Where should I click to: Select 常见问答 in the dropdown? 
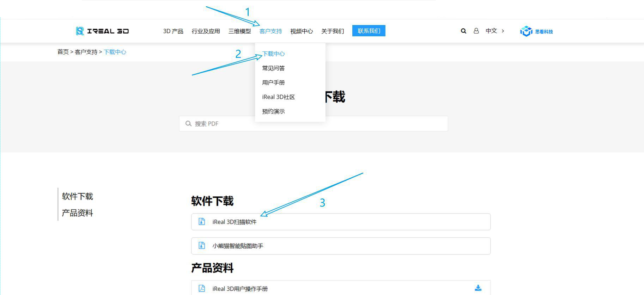[x=273, y=68]
